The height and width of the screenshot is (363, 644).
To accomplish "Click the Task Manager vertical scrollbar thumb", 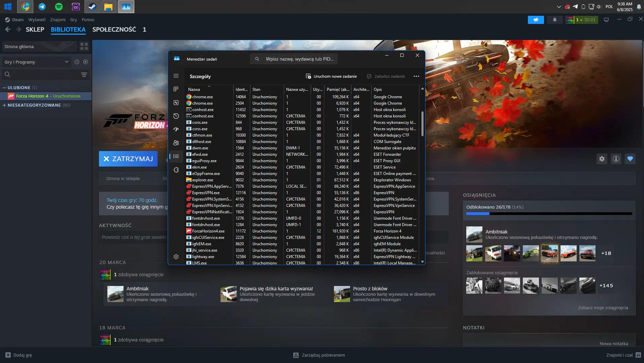I will coord(422,124).
